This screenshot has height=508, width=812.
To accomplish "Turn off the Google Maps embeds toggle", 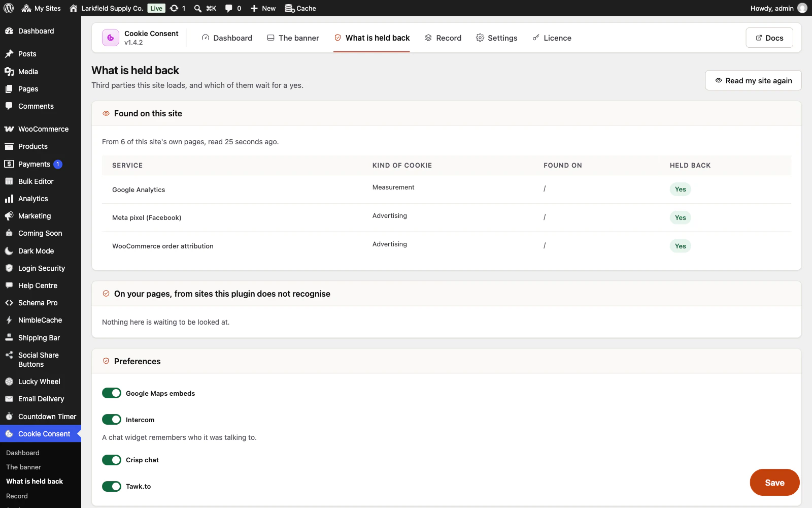I will [x=112, y=393].
